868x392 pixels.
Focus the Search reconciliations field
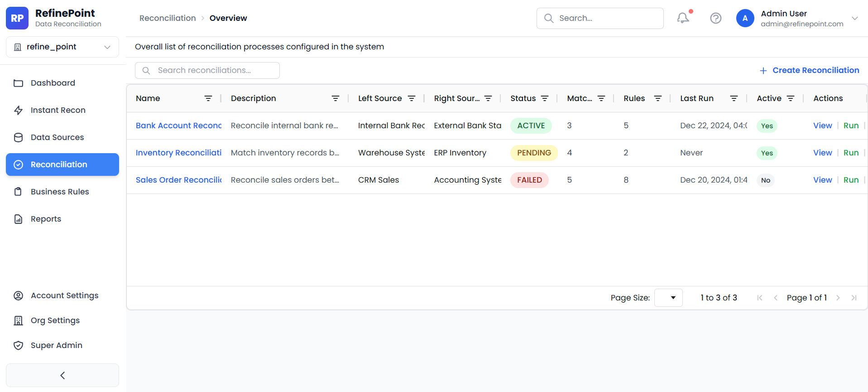pyautogui.click(x=207, y=70)
